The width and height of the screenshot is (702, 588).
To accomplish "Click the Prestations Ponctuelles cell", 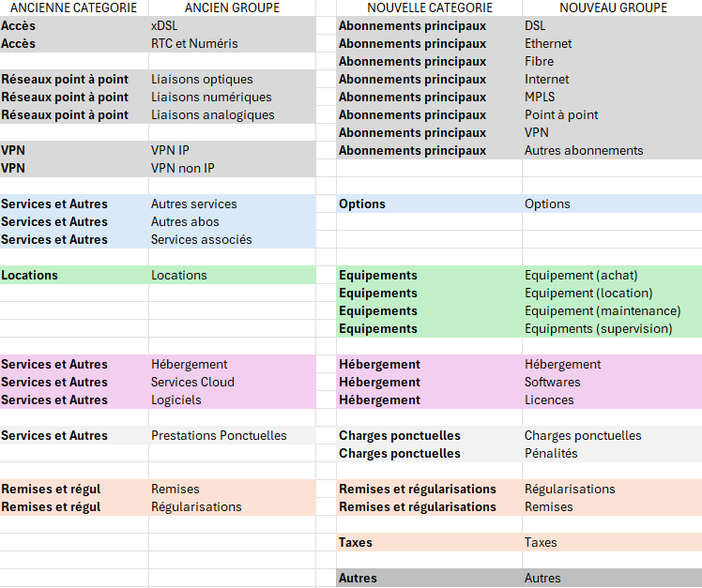I will [219, 435].
